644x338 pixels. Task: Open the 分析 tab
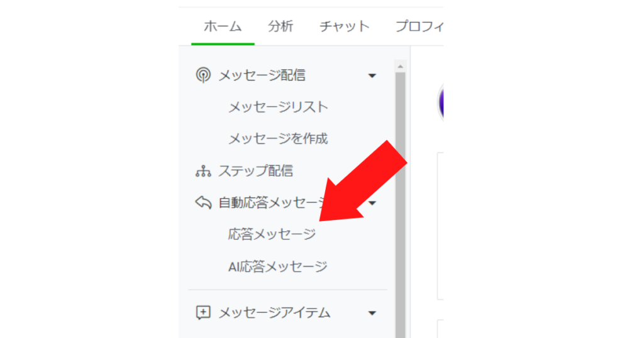[280, 26]
